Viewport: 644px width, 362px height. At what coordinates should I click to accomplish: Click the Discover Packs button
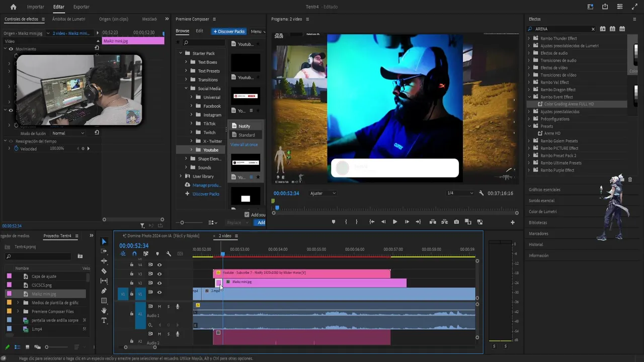[x=229, y=31]
